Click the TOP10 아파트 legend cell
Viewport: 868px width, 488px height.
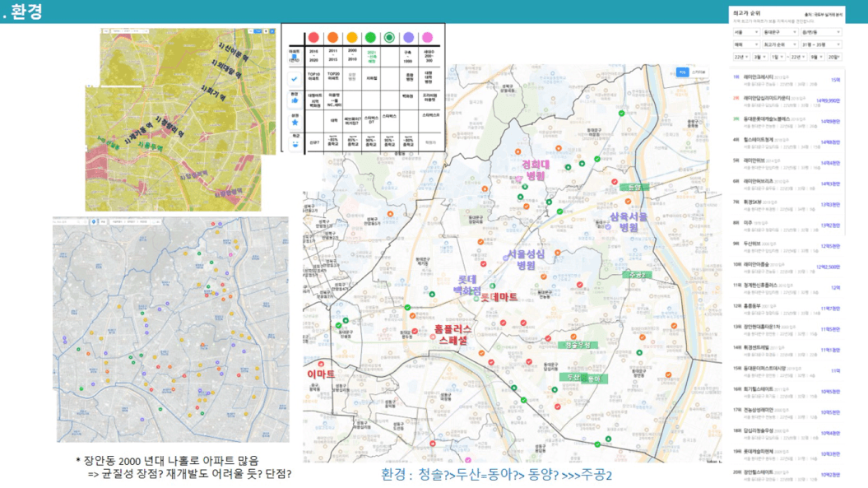pyautogui.click(x=313, y=77)
